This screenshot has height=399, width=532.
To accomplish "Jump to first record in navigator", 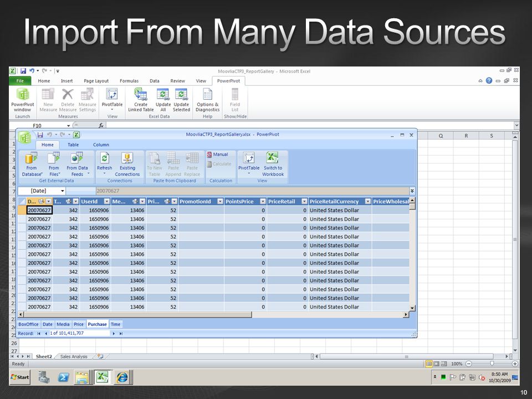I will [39, 334].
